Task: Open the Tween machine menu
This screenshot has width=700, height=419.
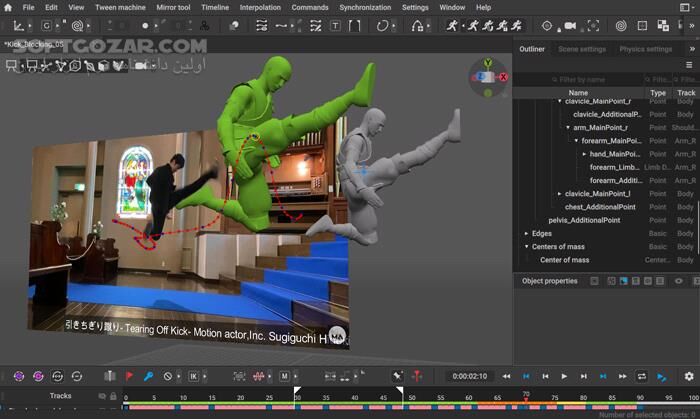Action: click(x=119, y=7)
